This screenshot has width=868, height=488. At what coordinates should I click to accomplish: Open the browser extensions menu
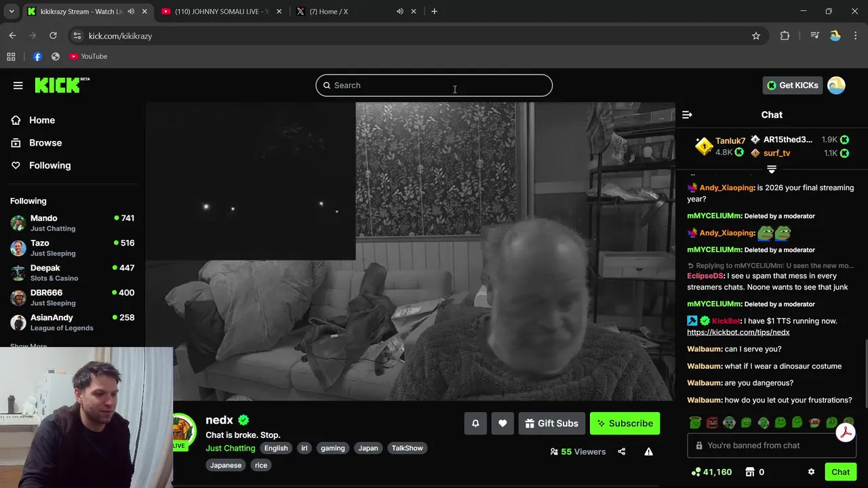tap(785, 36)
